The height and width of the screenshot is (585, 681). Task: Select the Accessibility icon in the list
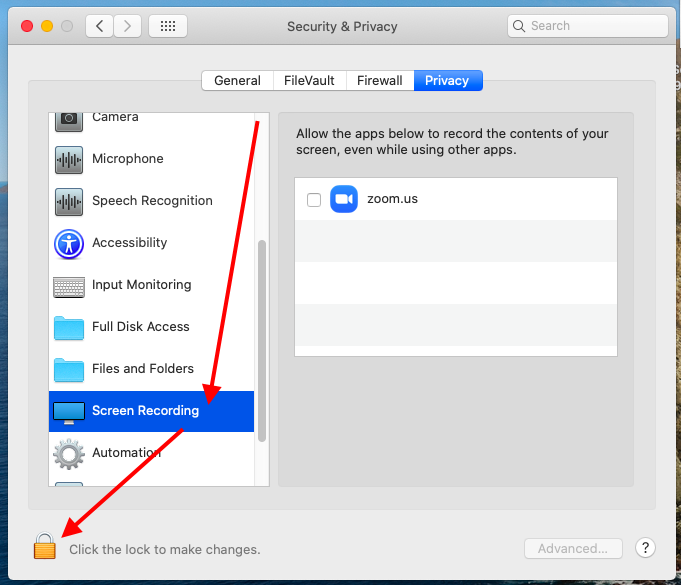[x=69, y=243]
